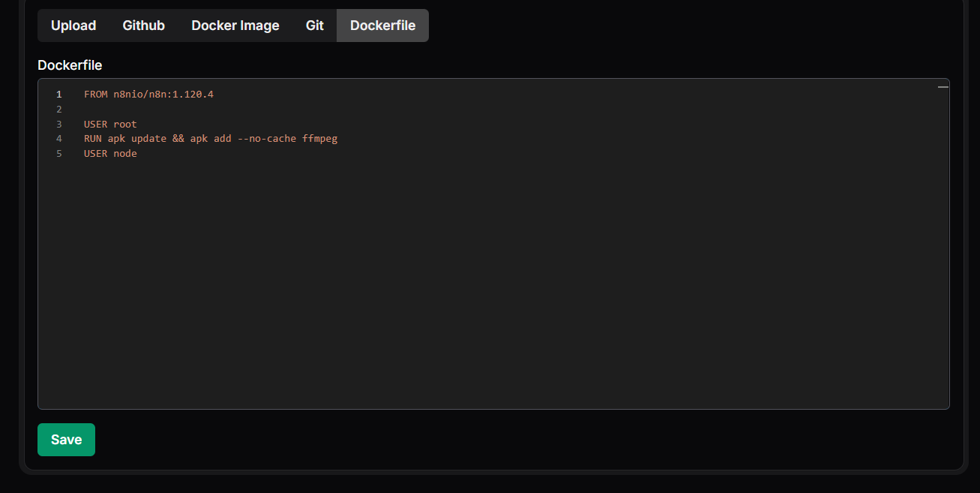Select line number 5 in the gutter
This screenshot has height=493, width=980.
point(58,154)
